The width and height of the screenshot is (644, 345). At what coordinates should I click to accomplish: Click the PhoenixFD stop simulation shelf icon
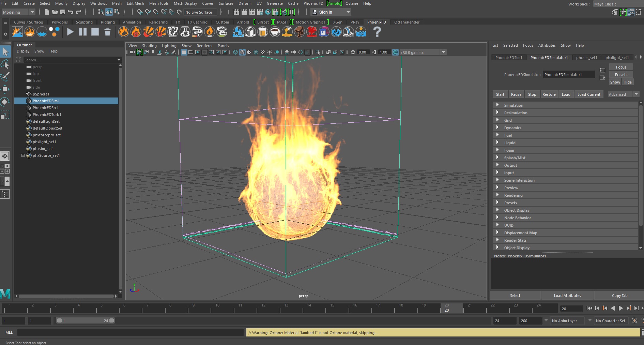[95, 32]
